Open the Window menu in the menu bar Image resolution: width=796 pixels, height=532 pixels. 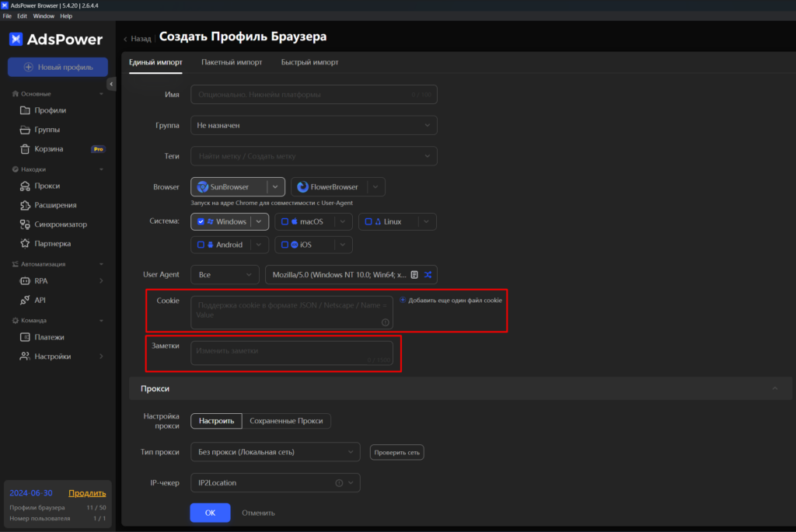44,16
